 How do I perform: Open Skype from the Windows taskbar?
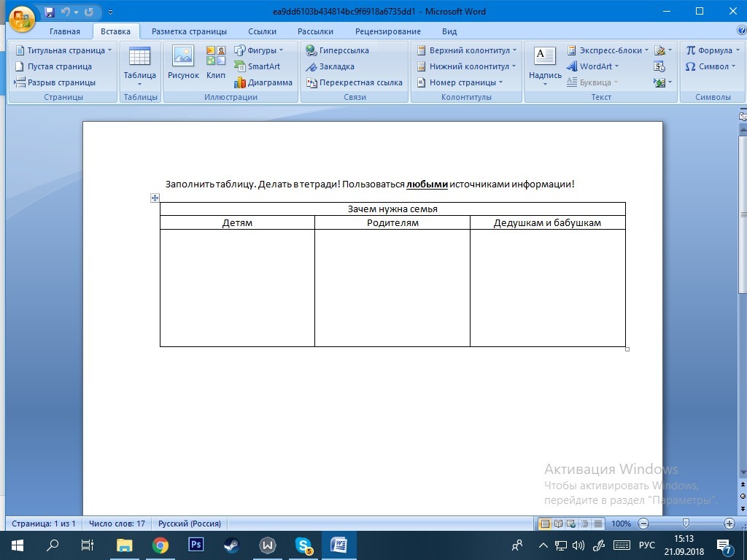pos(303,545)
